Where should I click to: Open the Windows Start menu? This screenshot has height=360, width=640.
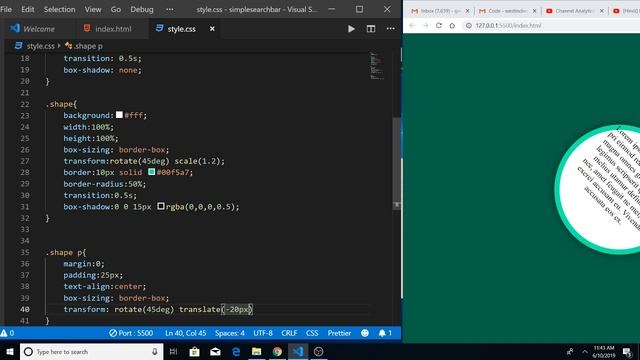tap(10, 351)
